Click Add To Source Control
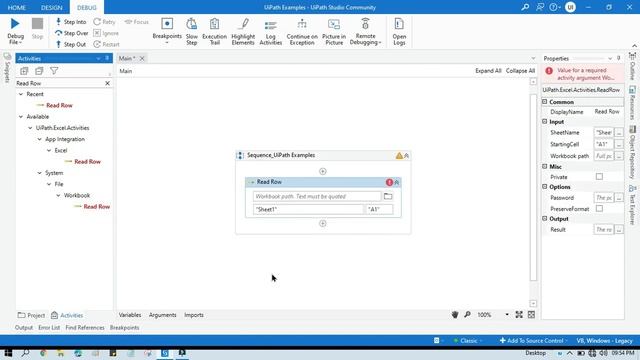Image resolution: width=640 pixels, height=360 pixels. coord(533,340)
